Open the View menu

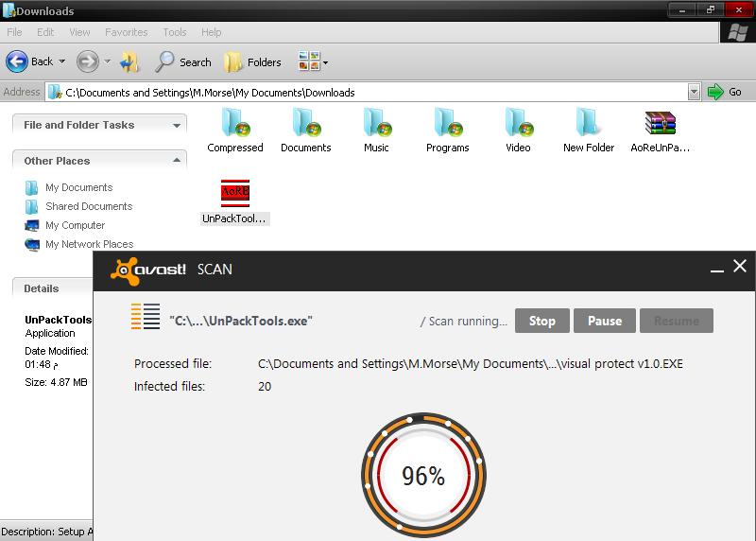[79, 32]
